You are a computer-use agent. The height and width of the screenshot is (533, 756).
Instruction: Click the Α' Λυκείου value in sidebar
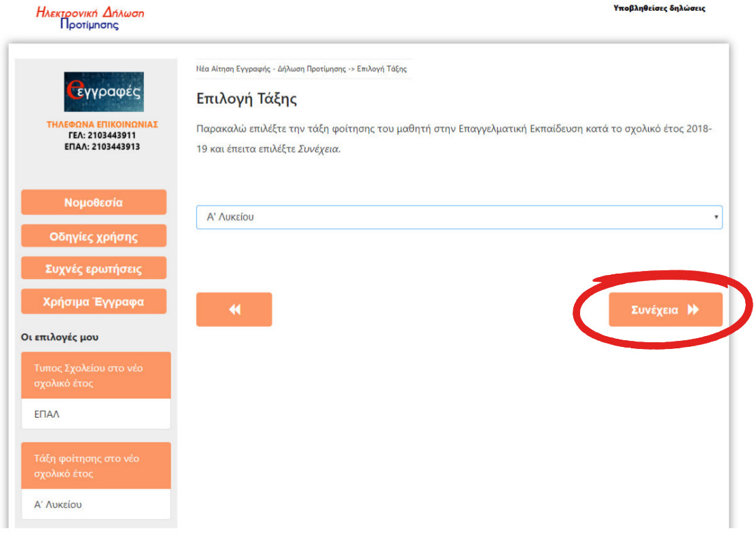(x=58, y=504)
